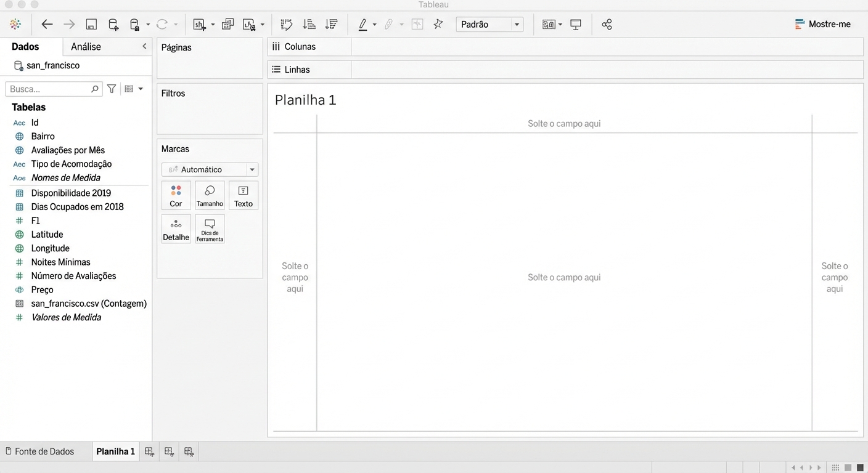Image resolution: width=868 pixels, height=473 pixels.
Task: Click the Save toolbar icon
Action: (91, 24)
